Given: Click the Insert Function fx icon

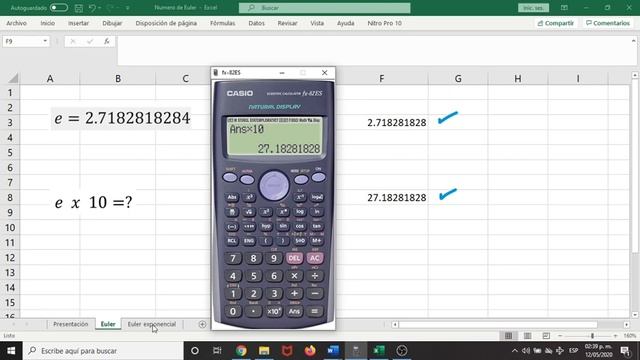Looking at the screenshot, I should [x=107, y=41].
